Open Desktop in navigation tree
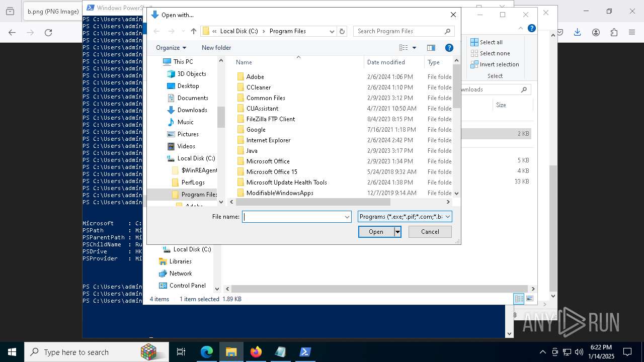The width and height of the screenshot is (644, 362). point(188,86)
